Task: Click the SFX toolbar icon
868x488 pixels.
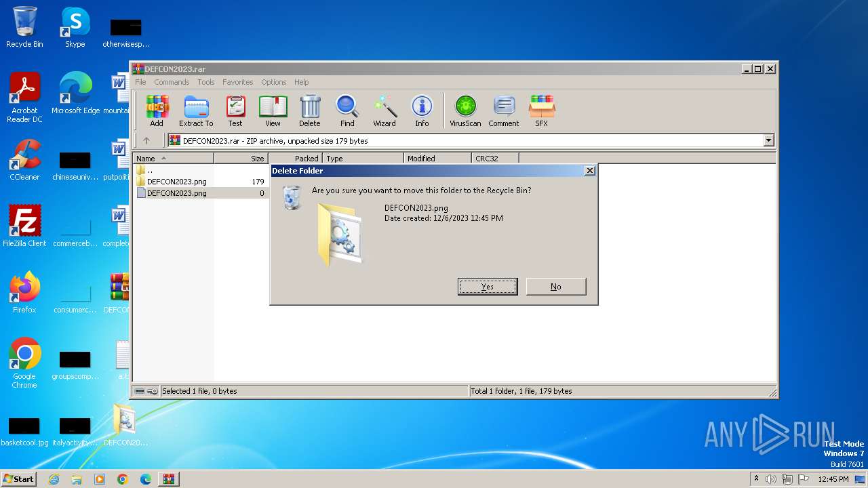Action: pyautogui.click(x=541, y=111)
